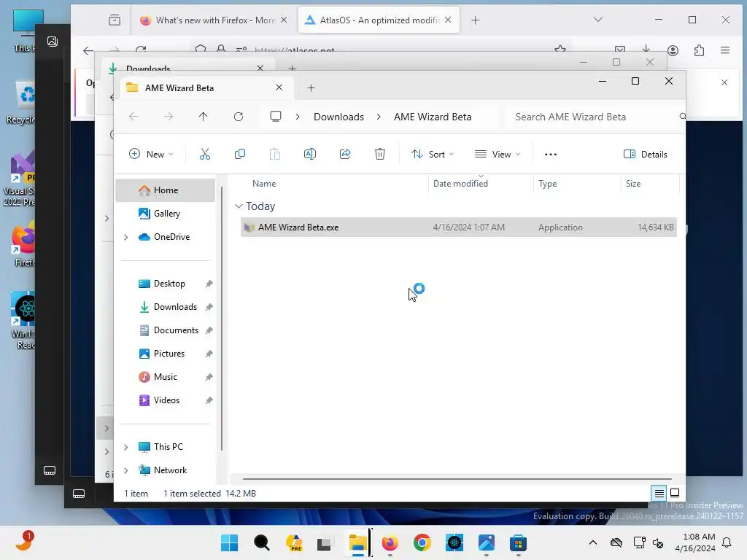Click AME Wizard Beta breadcrumb segment
This screenshot has height=560, width=747.
[x=433, y=117]
